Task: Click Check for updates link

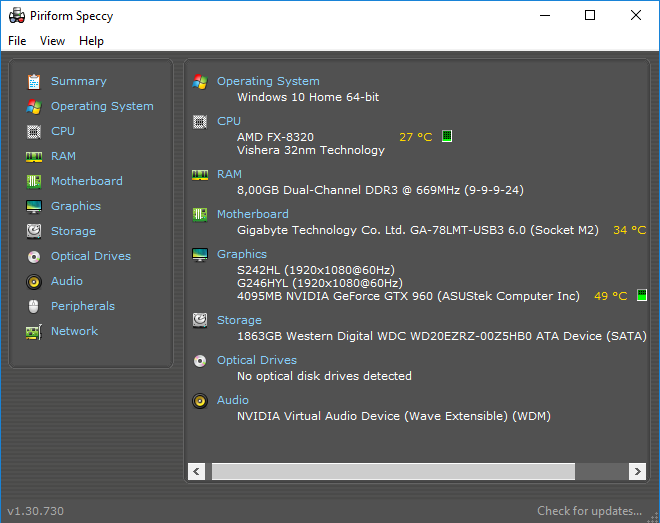Action: click(x=589, y=511)
